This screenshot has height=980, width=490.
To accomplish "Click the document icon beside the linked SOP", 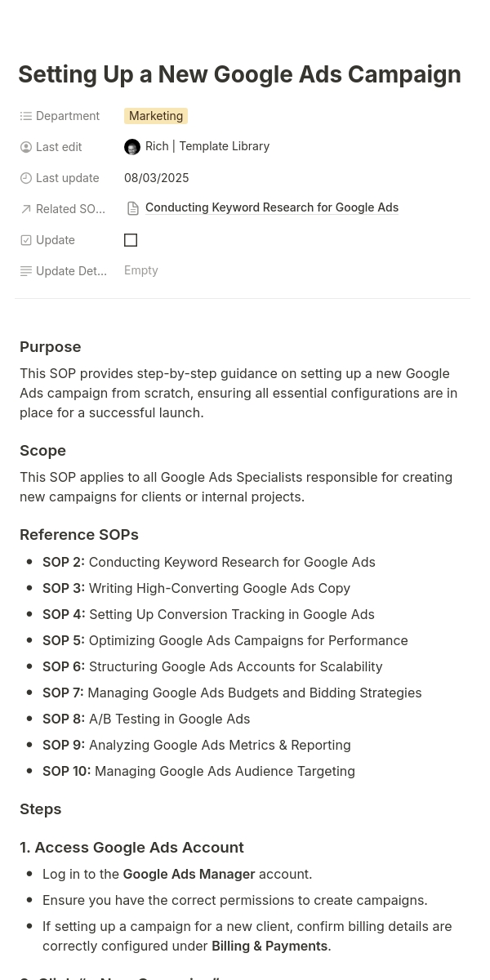I will pos(133,208).
